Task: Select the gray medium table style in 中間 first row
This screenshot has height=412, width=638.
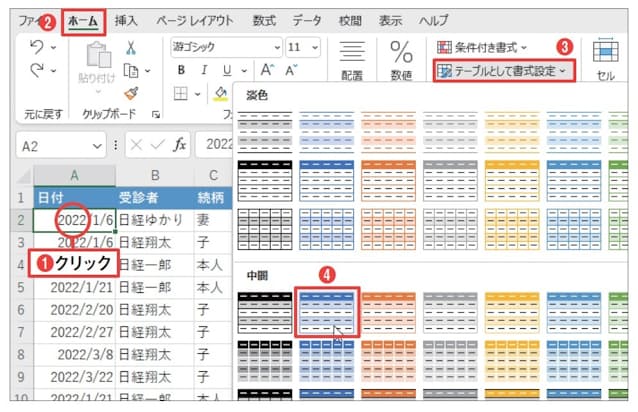Action: pyautogui.click(x=450, y=312)
